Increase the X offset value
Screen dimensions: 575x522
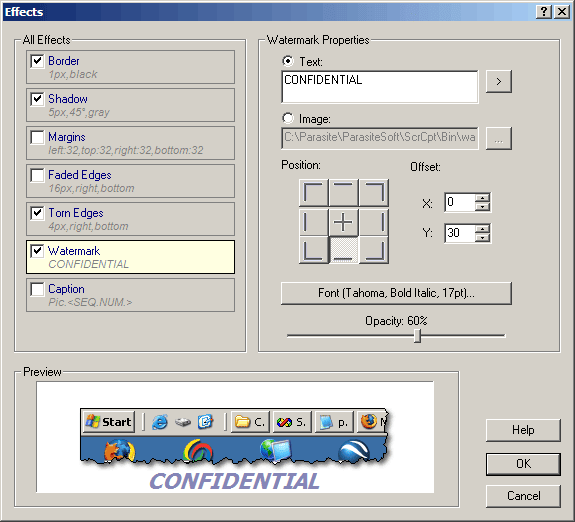pyautogui.click(x=483, y=198)
